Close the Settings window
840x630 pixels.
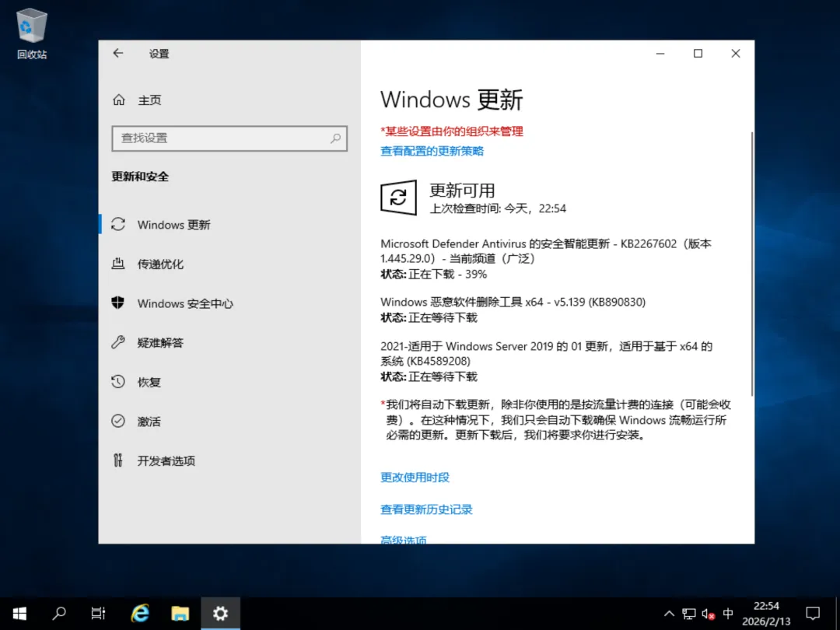point(736,53)
